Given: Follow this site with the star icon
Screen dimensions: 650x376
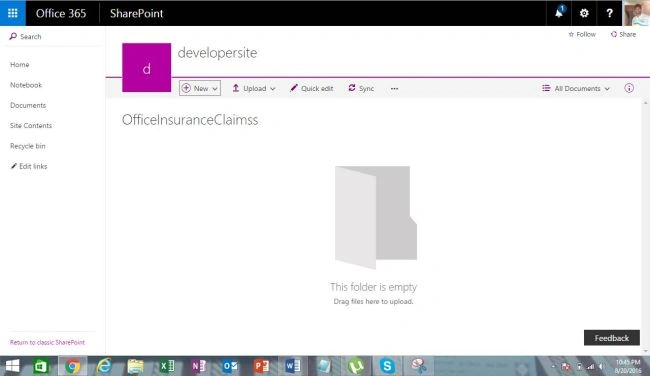Looking at the screenshot, I should pyautogui.click(x=582, y=34).
